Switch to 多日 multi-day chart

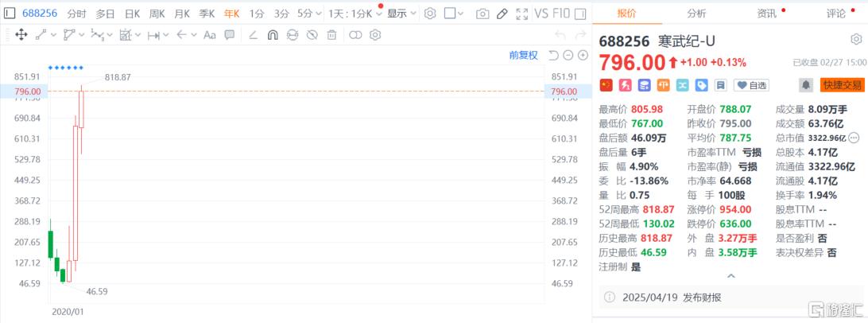pyautogui.click(x=105, y=14)
